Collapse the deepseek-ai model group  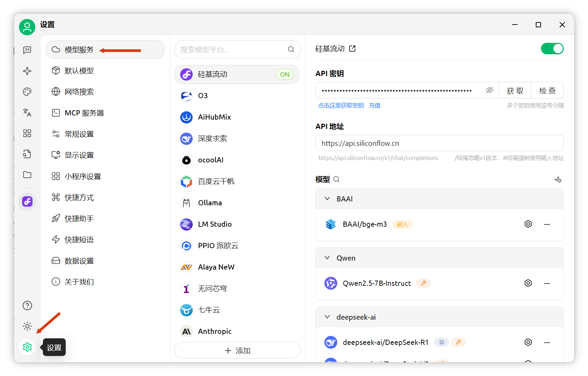click(x=327, y=317)
